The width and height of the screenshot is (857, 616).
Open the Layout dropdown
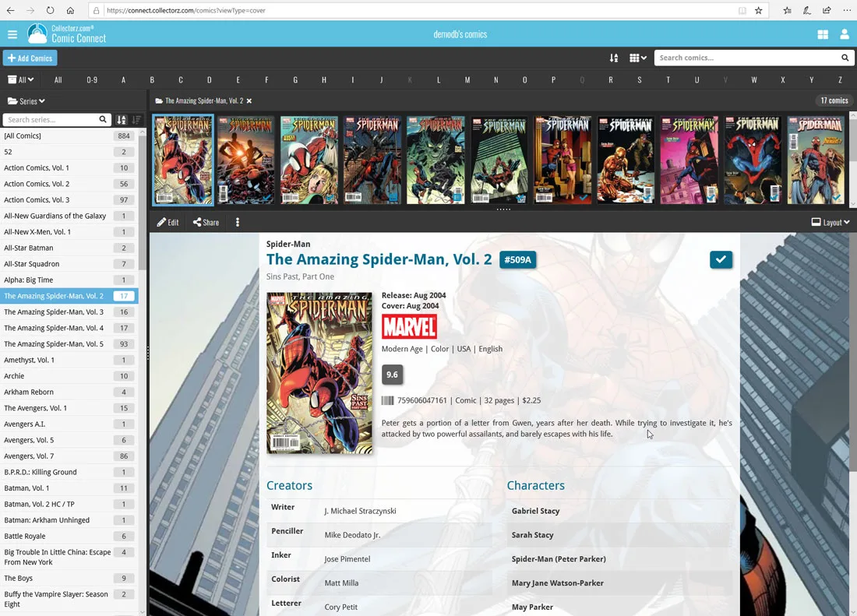point(831,222)
